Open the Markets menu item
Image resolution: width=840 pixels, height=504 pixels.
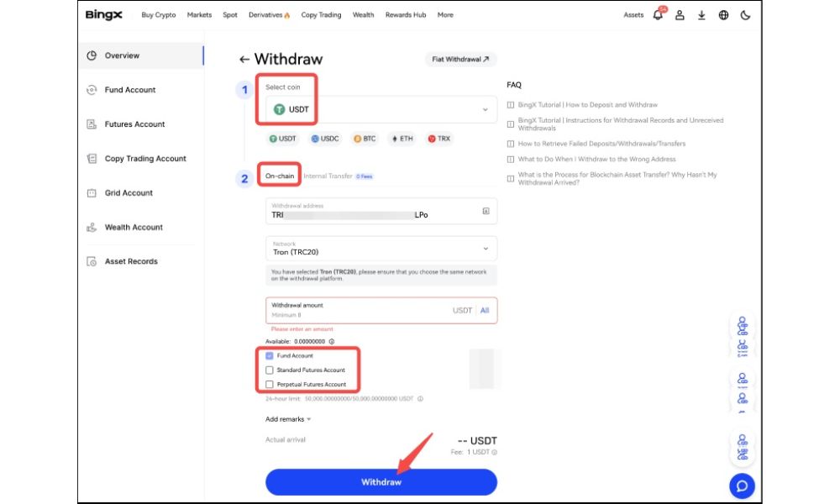coord(199,14)
